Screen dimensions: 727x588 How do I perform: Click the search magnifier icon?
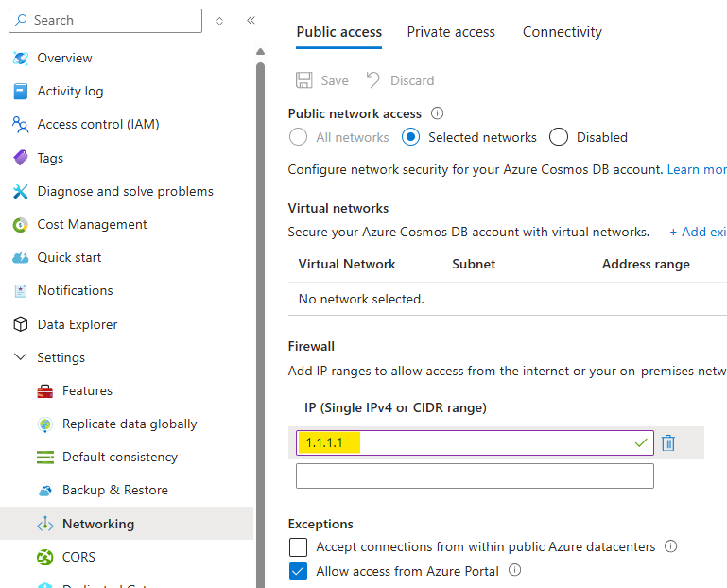pyautogui.click(x=21, y=20)
